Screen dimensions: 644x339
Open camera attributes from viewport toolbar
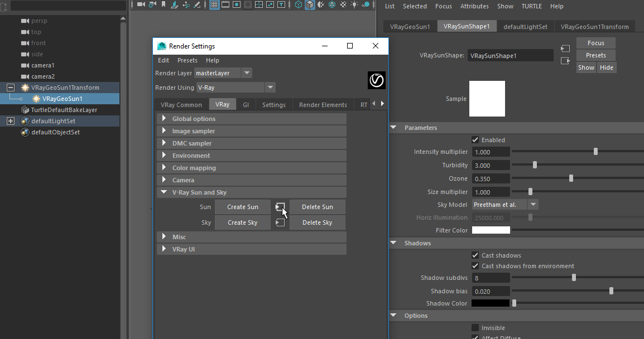[152, 4]
